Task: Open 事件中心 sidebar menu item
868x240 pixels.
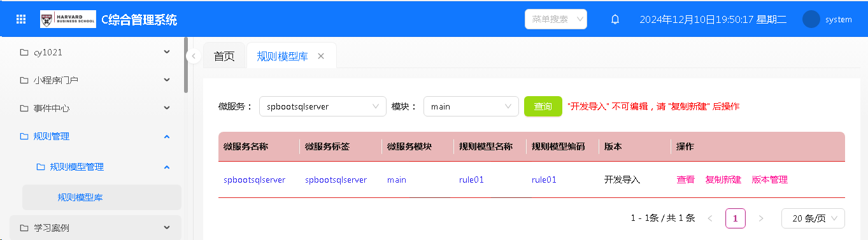Action: tap(96, 108)
